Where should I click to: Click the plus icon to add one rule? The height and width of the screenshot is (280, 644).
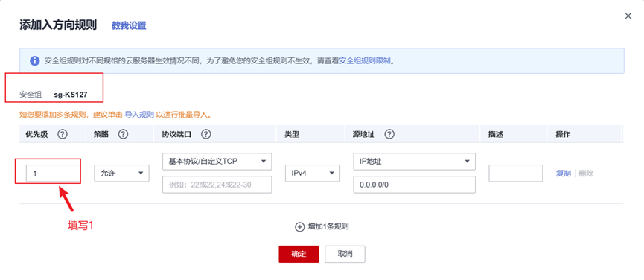pyautogui.click(x=300, y=226)
